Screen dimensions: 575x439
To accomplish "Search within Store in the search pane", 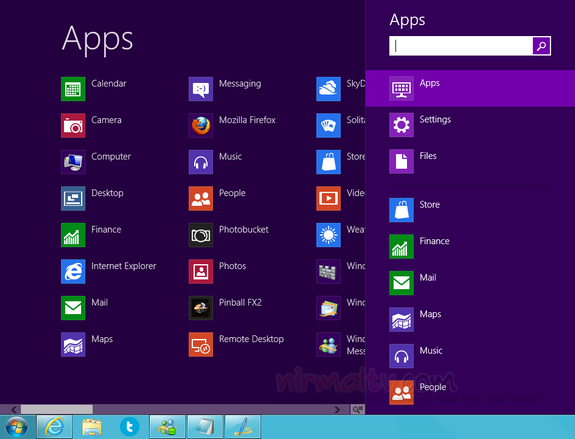I will [x=470, y=210].
